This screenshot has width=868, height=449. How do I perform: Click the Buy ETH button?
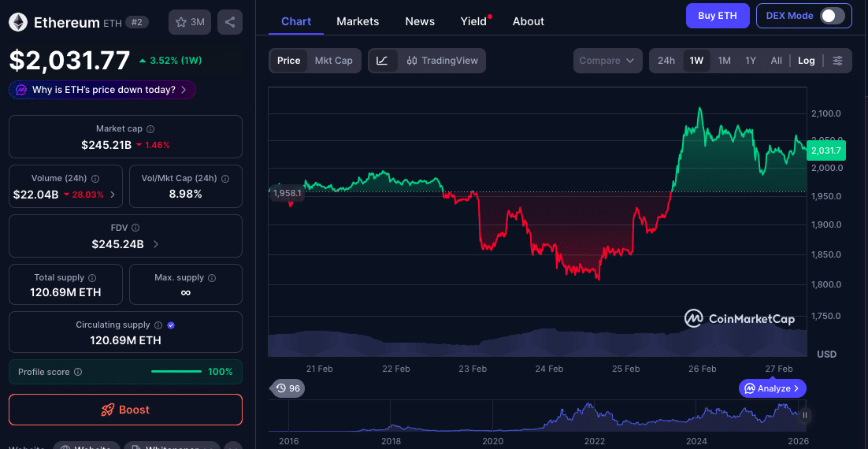718,16
